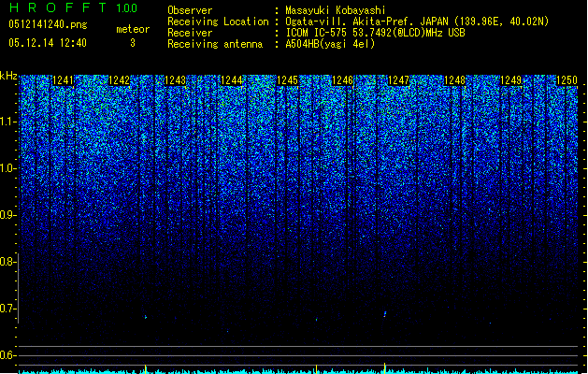The height and width of the screenshot is (374, 588).
Task: Click the date stamp 05.12.14 12:40
Action: click(x=48, y=43)
